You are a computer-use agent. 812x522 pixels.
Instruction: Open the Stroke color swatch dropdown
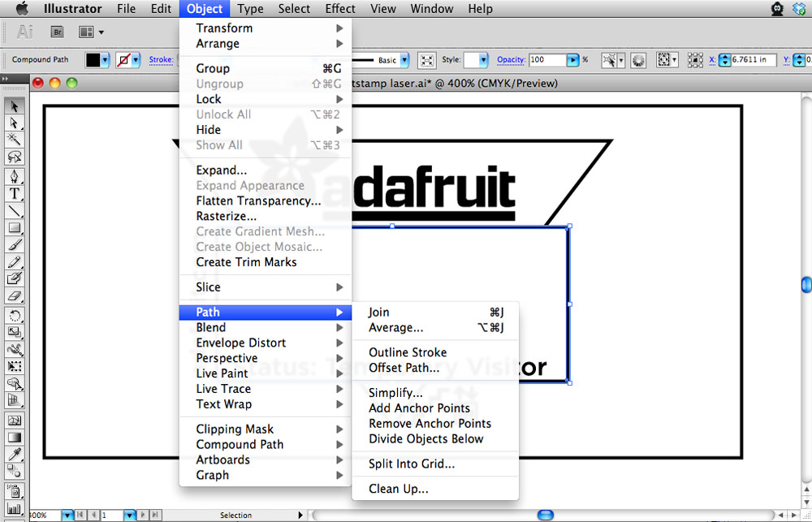pyautogui.click(x=136, y=60)
